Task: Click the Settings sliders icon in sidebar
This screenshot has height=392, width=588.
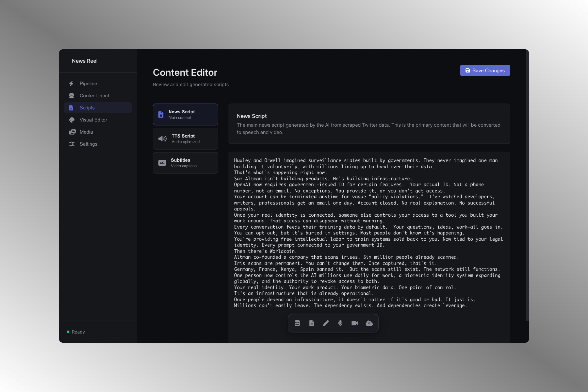Action: pyautogui.click(x=72, y=144)
